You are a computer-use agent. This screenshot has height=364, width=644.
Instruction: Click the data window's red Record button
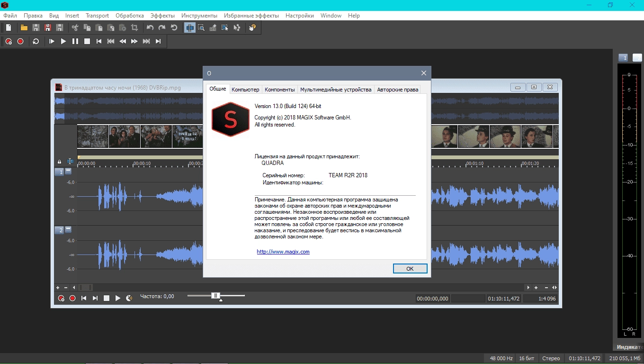pyautogui.click(x=72, y=298)
